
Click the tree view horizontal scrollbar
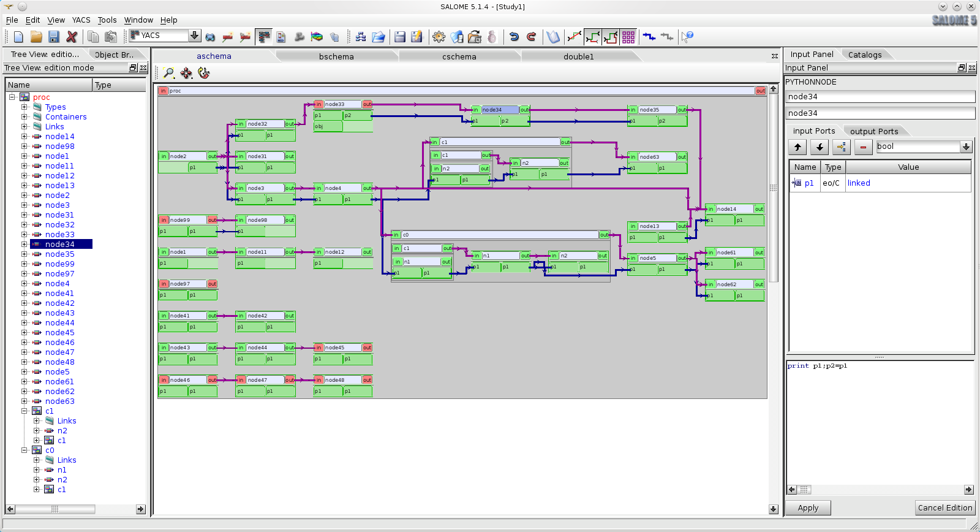coord(76,509)
